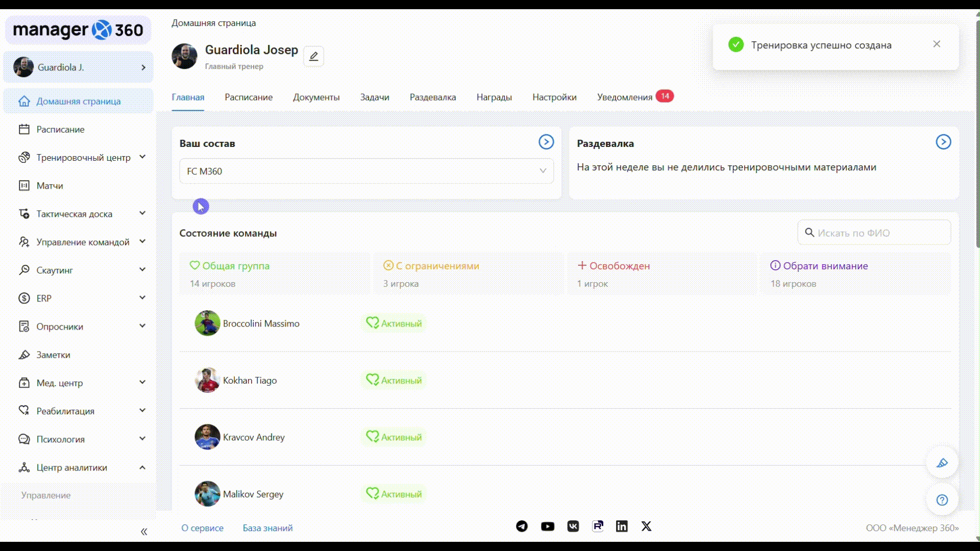The height and width of the screenshot is (551, 980).
Task: Click the pencil edit icon beside Guardiola Josep
Action: click(313, 56)
